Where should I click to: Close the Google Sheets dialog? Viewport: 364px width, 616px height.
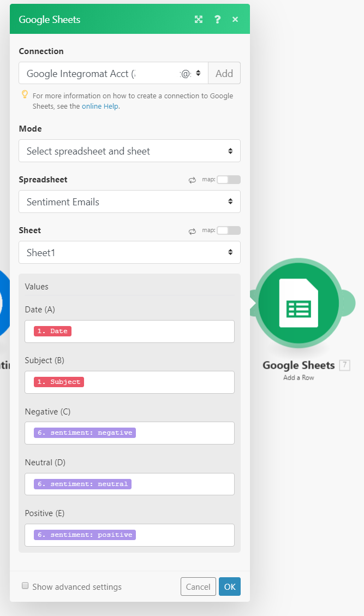tap(235, 19)
